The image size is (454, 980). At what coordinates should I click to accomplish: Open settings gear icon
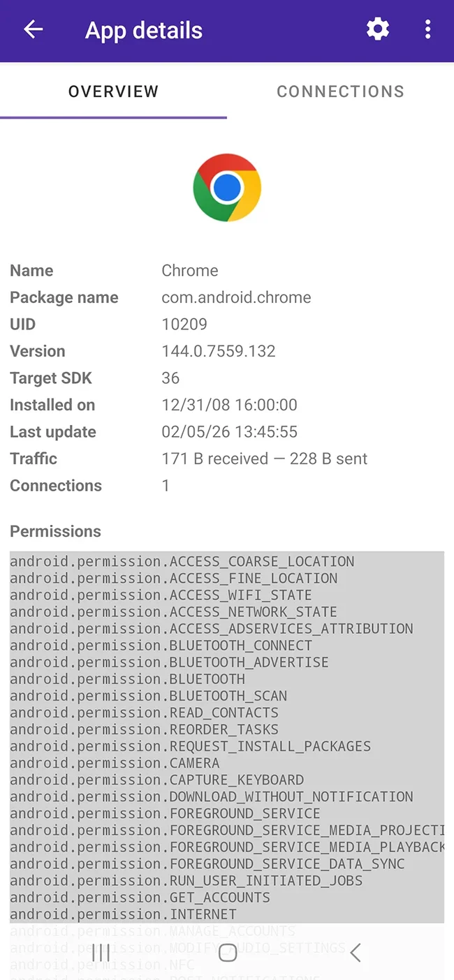tap(378, 29)
